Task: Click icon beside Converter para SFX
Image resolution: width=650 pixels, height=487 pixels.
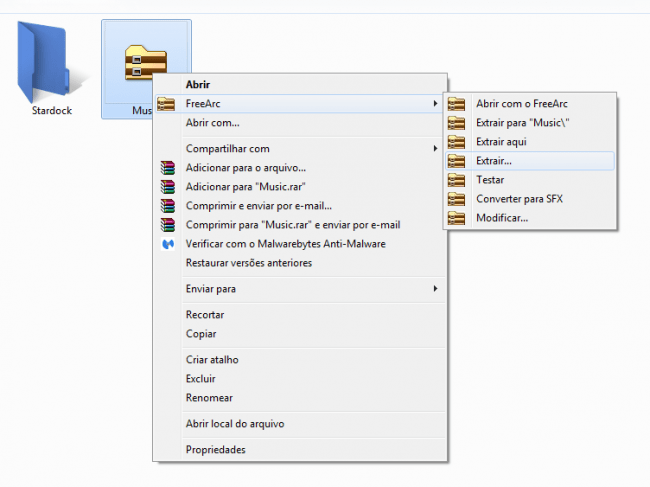Action: pos(457,199)
